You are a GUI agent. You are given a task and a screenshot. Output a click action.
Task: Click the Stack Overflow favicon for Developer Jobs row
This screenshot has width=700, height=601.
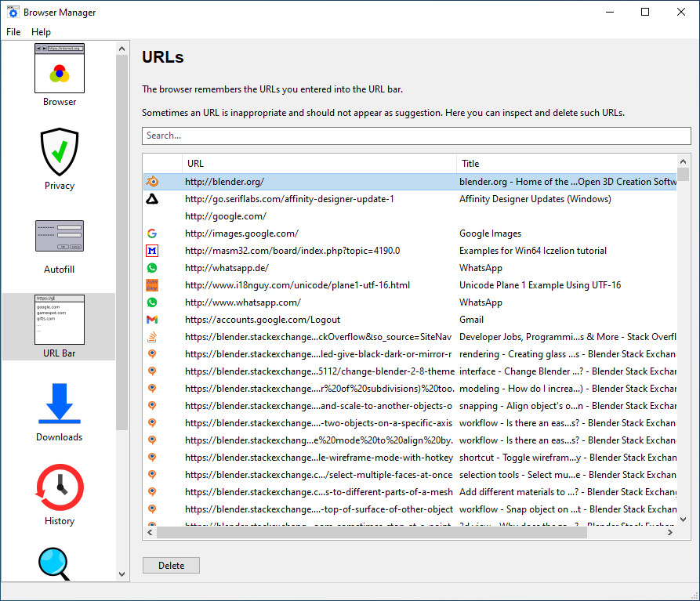(152, 337)
